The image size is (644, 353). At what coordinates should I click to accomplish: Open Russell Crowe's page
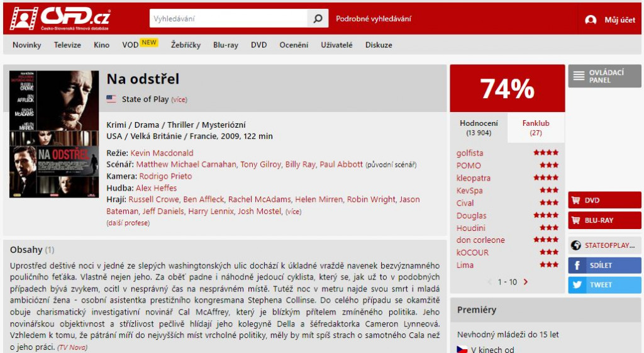[x=153, y=199]
